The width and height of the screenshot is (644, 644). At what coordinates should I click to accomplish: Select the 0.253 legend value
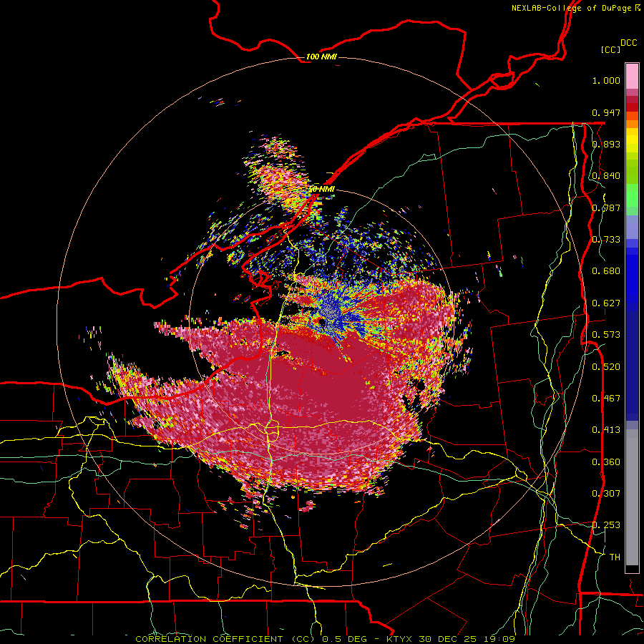(606, 525)
